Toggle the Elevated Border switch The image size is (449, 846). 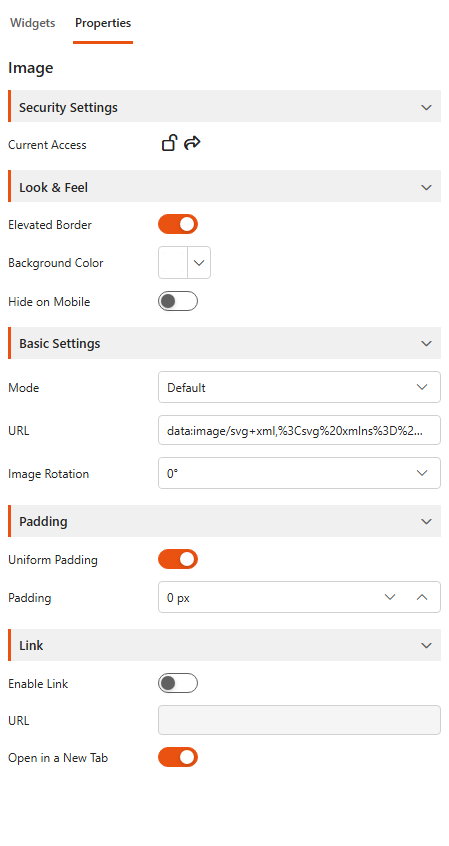point(178,224)
